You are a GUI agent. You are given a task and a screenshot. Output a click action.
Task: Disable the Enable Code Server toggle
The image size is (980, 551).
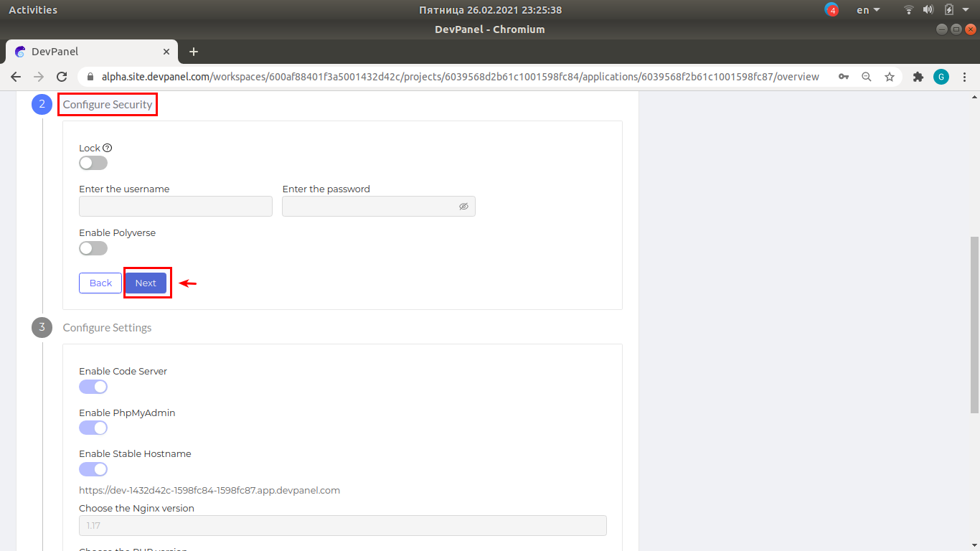coord(93,387)
